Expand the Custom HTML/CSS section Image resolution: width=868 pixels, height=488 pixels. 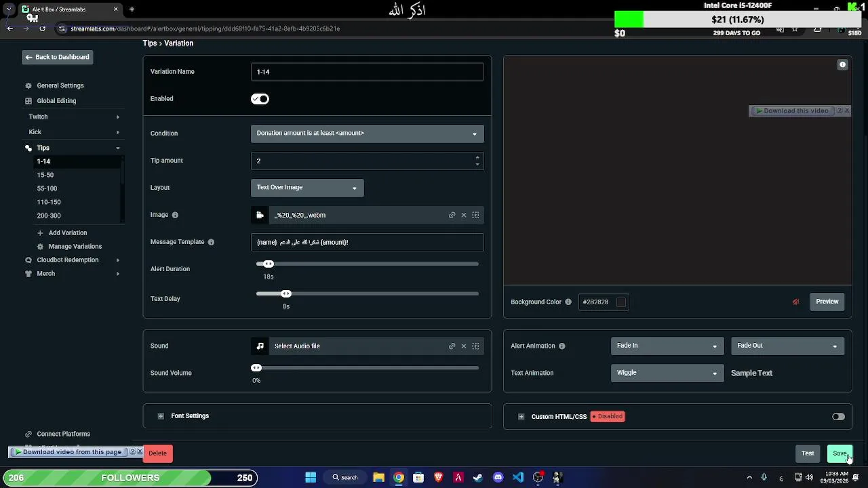pos(521,417)
